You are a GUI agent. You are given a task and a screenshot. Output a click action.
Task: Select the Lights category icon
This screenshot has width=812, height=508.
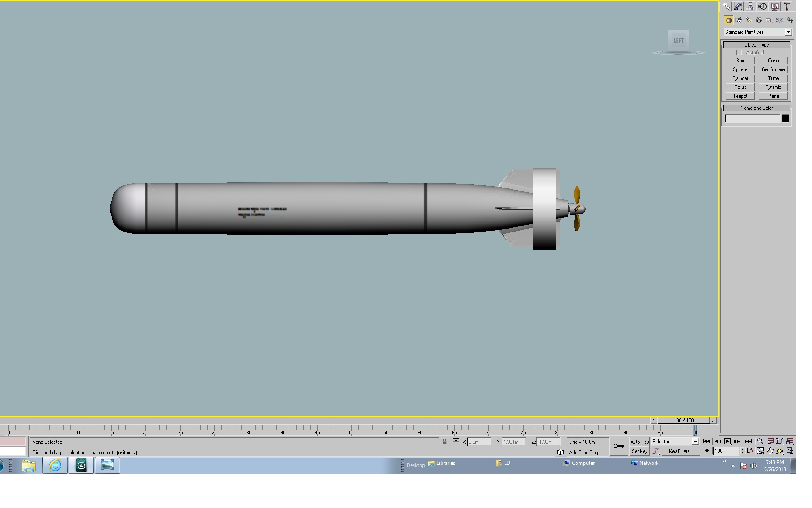pyautogui.click(x=749, y=20)
